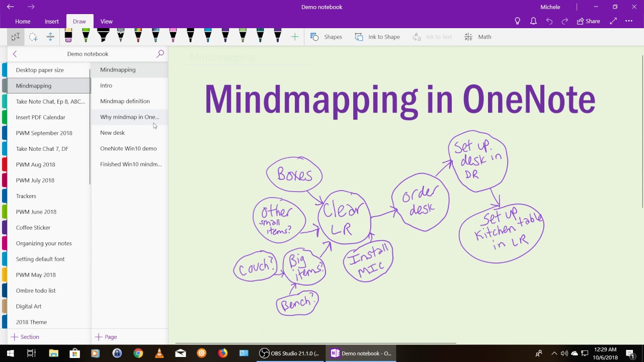This screenshot has width=644, height=362.
Task: Search the notebook with magnifier icon
Action: [x=160, y=54]
